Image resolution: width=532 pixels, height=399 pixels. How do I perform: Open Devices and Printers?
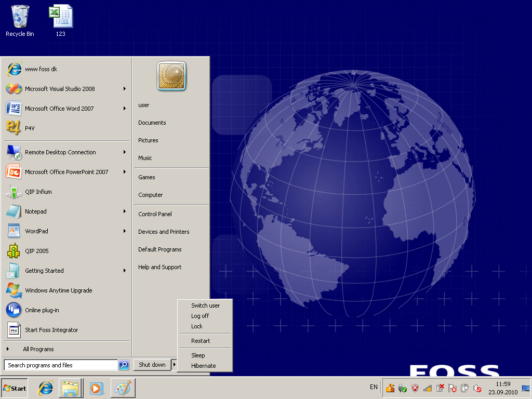[164, 232]
